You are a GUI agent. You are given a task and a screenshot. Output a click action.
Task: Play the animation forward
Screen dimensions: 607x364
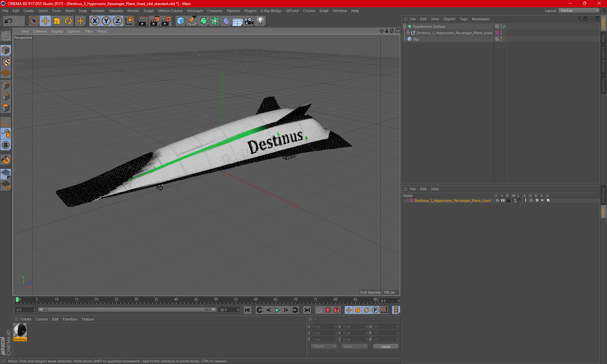click(277, 310)
